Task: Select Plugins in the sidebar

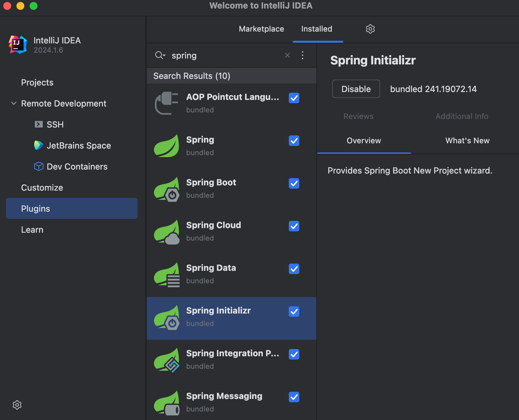Action: pos(72,208)
